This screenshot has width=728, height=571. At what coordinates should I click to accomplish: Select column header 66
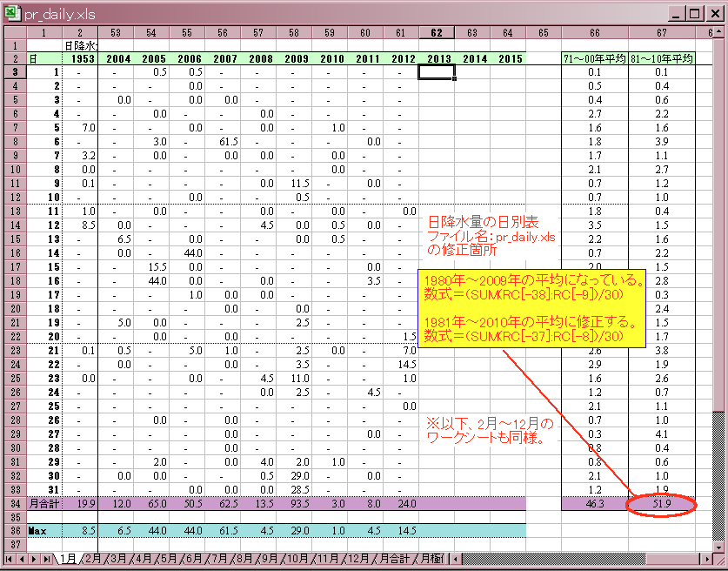click(595, 32)
